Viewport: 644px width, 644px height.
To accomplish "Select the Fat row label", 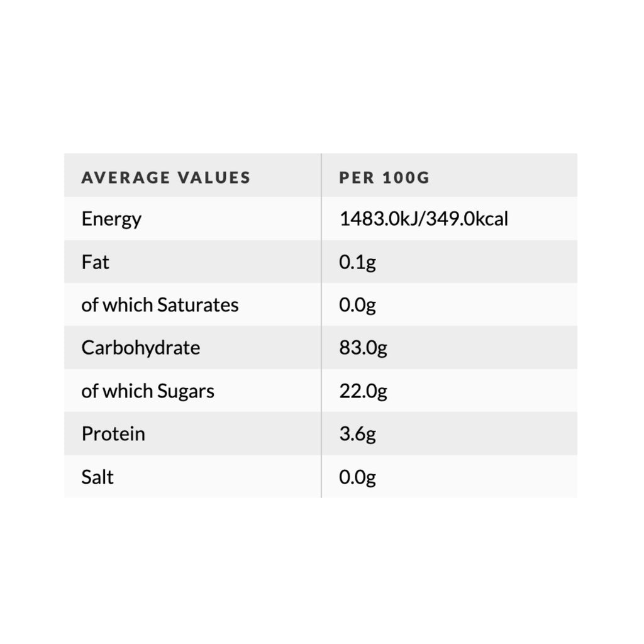I will pyautogui.click(x=95, y=262).
